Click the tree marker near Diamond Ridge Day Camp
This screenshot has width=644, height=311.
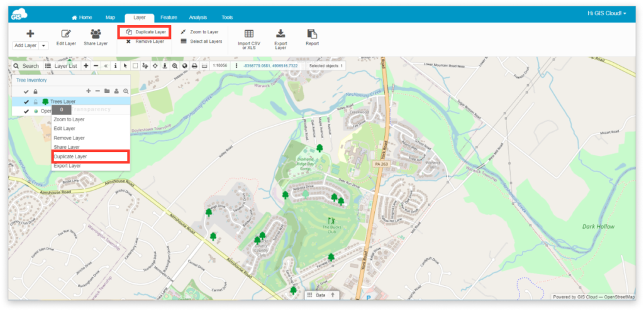(319, 148)
